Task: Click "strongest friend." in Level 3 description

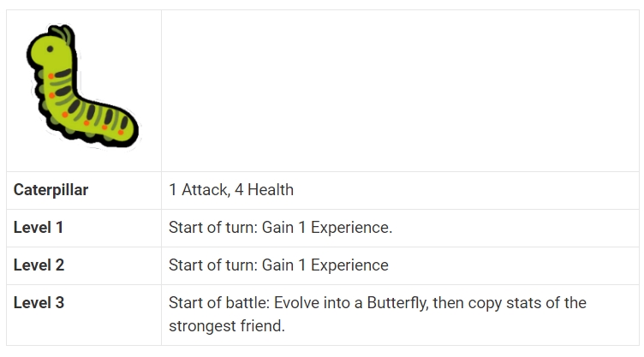Action: coord(227,326)
